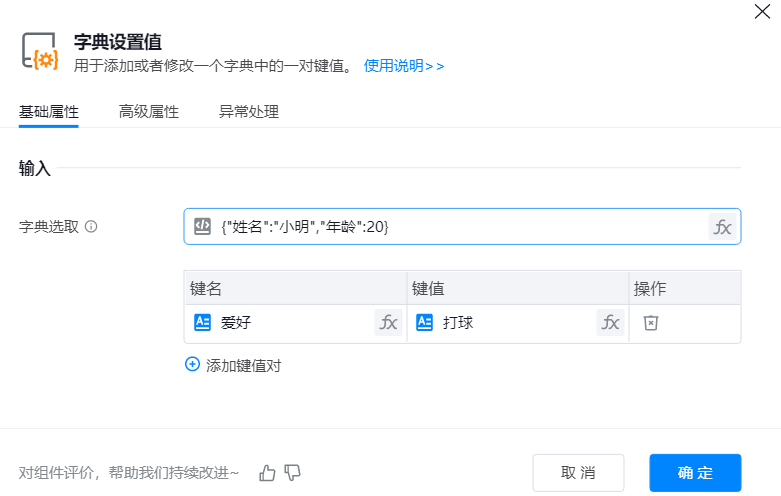The height and width of the screenshot is (496, 781).
Task: Click the text type icon before 打球
Action: tap(424, 323)
